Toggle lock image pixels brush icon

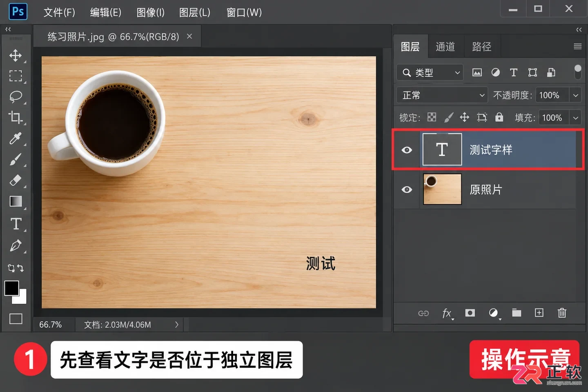(x=448, y=118)
